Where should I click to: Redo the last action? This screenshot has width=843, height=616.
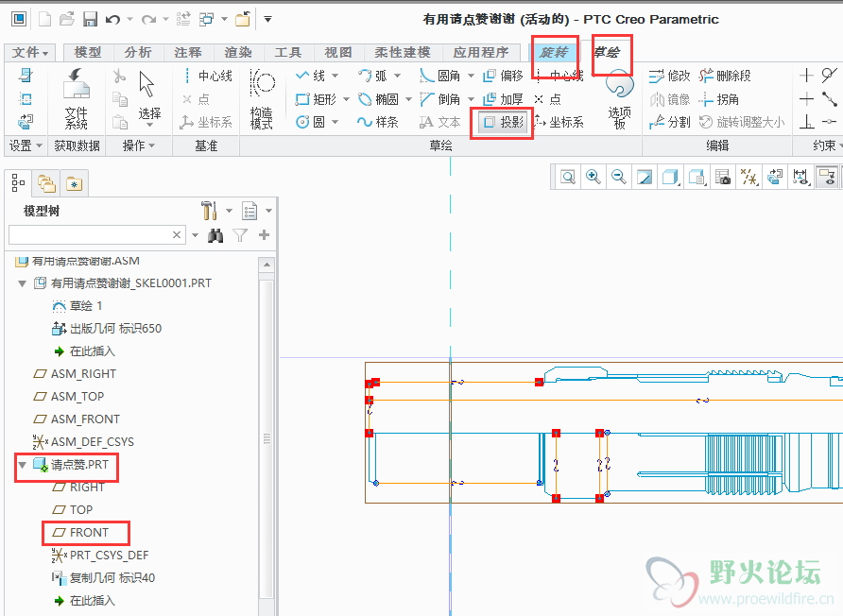[x=148, y=20]
